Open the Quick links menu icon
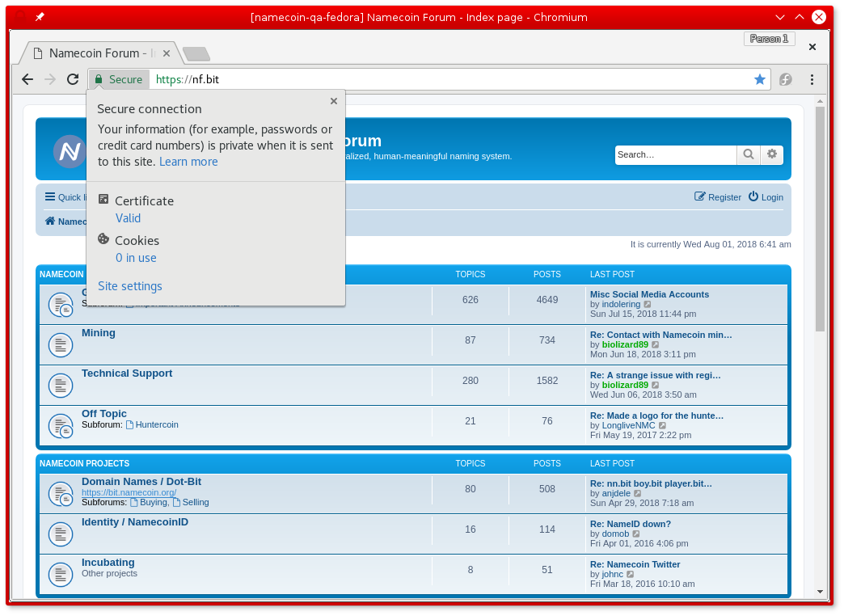 pos(49,196)
